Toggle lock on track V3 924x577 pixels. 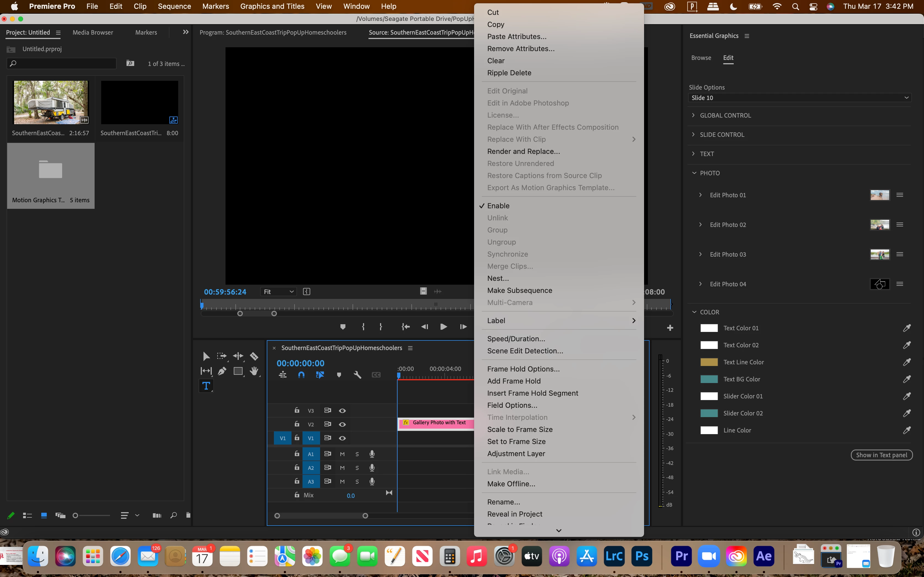pos(297,410)
